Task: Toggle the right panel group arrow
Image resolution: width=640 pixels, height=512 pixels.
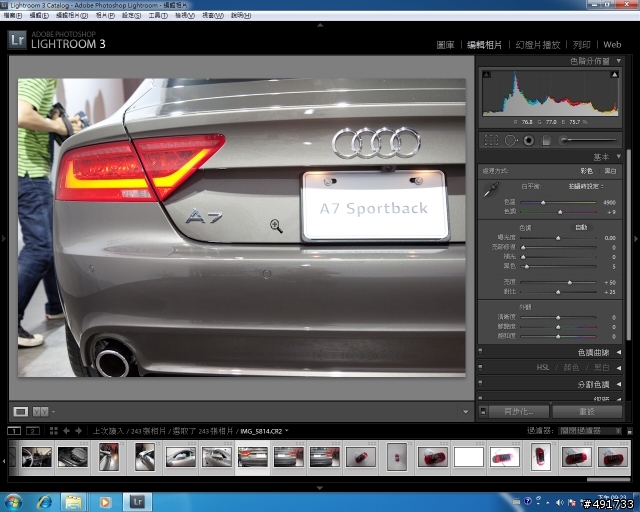Action: pyautogui.click(x=636, y=238)
